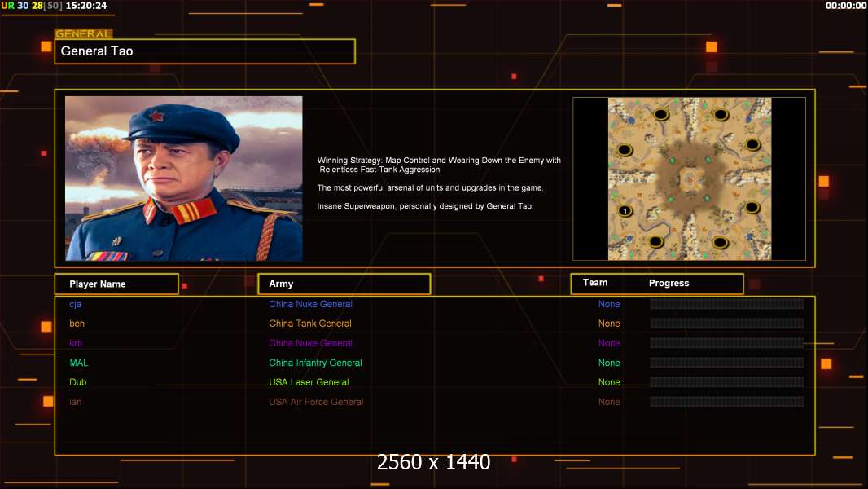868x489 pixels.
Task: Click the Army column header
Action: (x=344, y=284)
